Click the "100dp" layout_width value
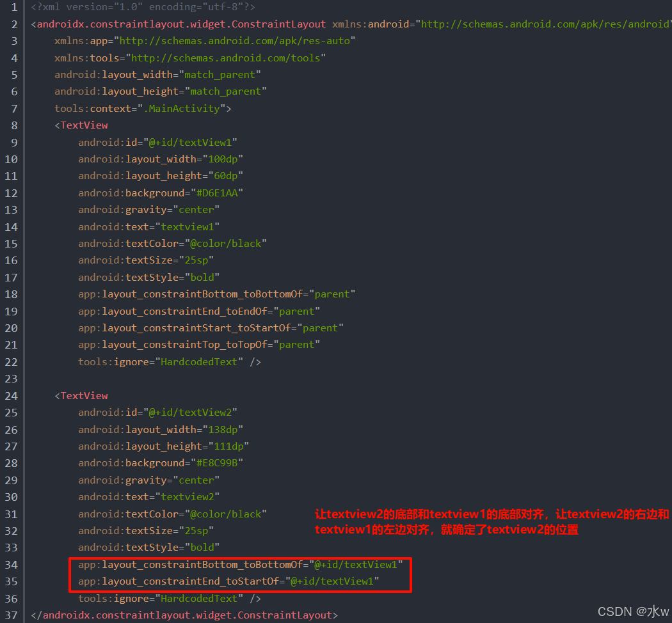This screenshot has width=672, height=623. [223, 159]
